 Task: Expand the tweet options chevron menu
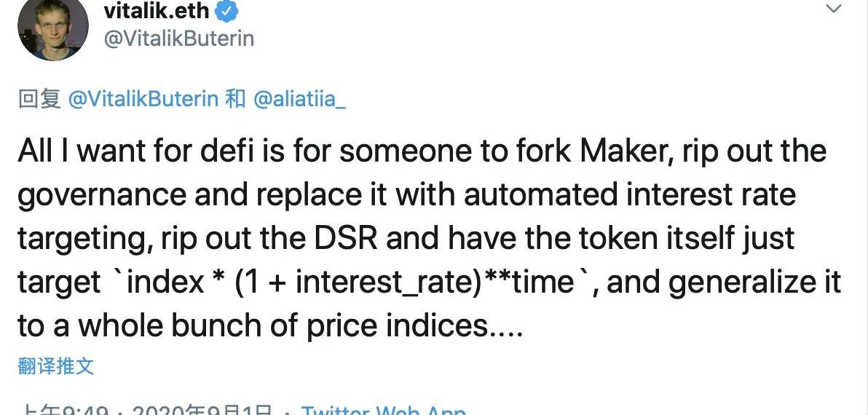(833, 8)
